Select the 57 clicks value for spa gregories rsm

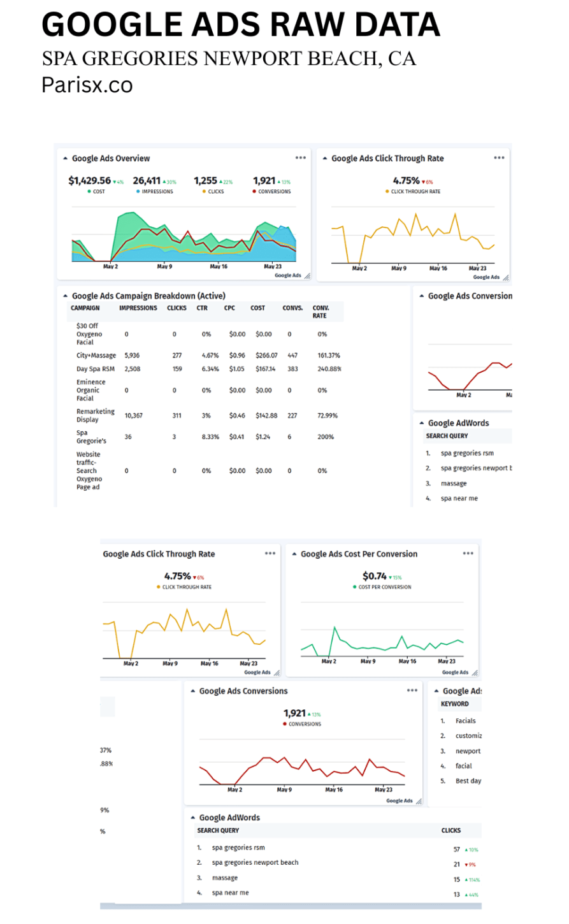[x=457, y=849]
